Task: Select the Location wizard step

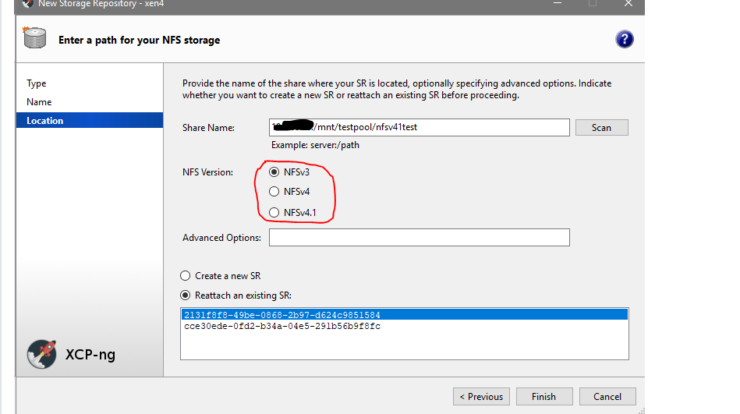Action: pyautogui.click(x=45, y=121)
